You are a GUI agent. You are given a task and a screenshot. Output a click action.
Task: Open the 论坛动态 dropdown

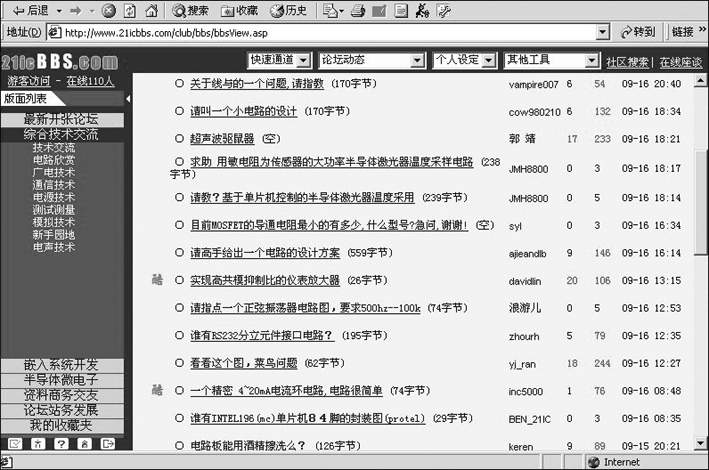click(x=417, y=60)
